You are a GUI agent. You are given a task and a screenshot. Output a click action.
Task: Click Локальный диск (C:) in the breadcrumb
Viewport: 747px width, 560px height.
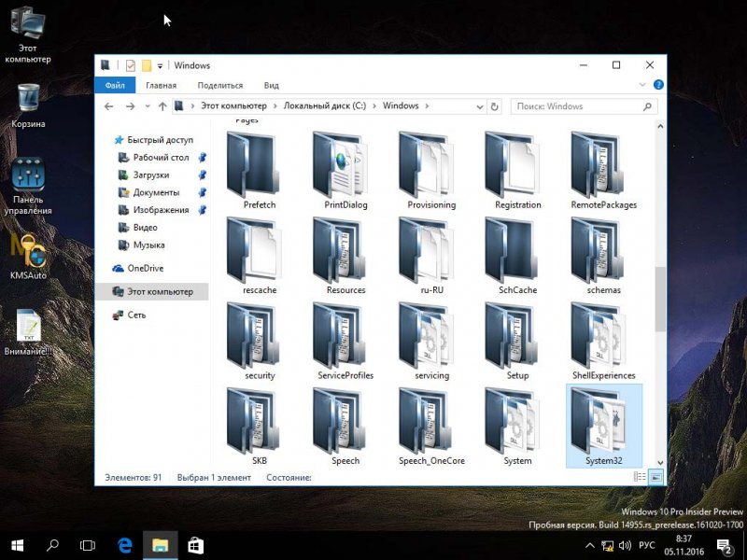325,105
